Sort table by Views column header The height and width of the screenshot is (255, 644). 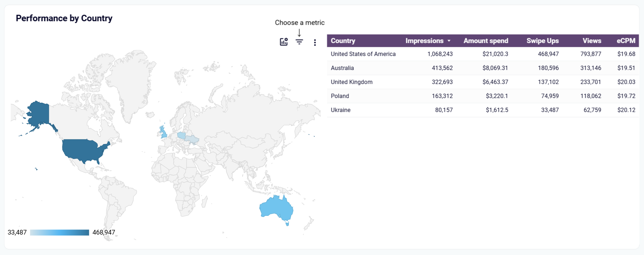(591, 41)
